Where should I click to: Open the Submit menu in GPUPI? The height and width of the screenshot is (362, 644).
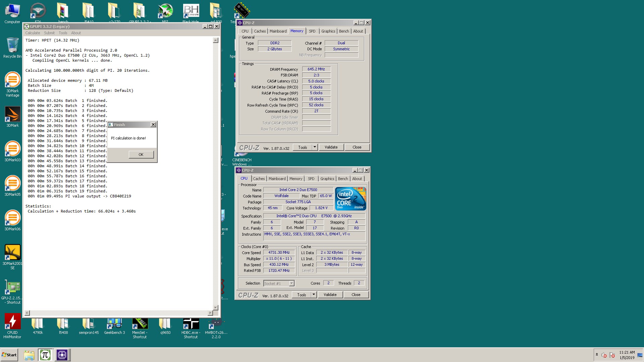pos(49,33)
